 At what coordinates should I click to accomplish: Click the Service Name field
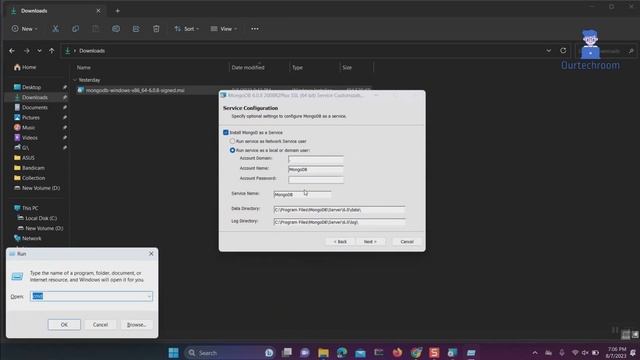(302, 195)
